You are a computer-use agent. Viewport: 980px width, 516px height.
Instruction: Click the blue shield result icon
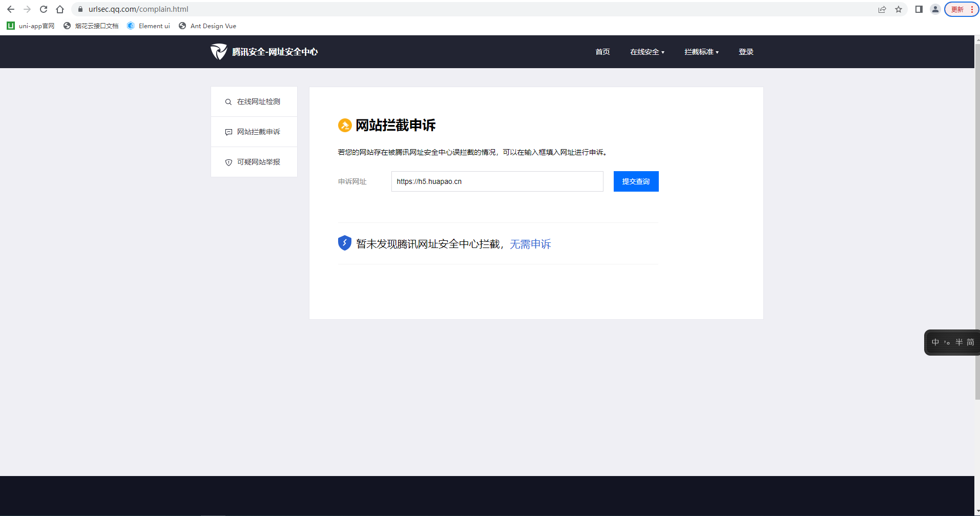(345, 243)
